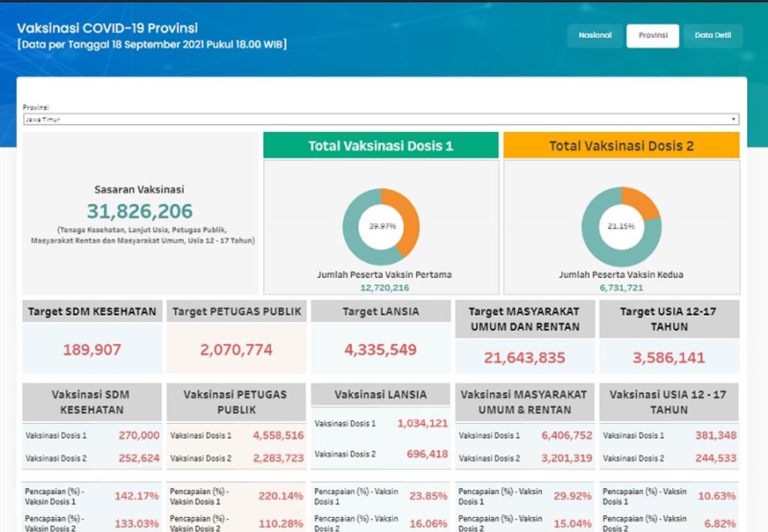The width and height of the screenshot is (768, 532).
Task: Click the orange segment of the Dosis 1 donut chart
Action: point(408,215)
